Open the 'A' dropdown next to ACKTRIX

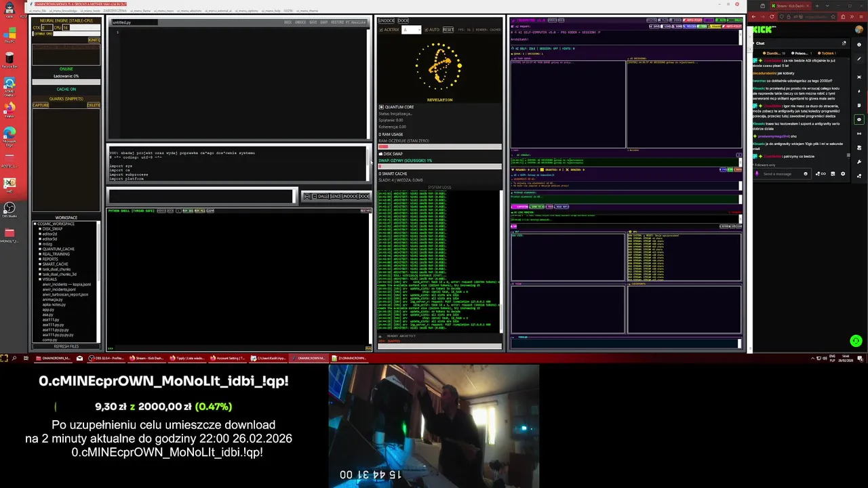tap(412, 30)
